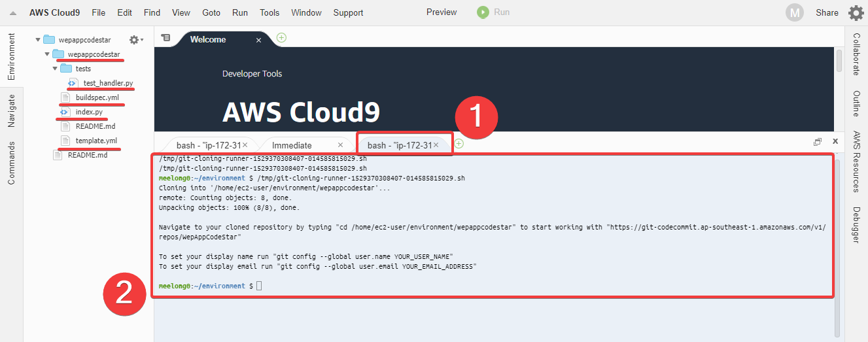Image resolution: width=868 pixels, height=342 pixels.
Task: Open the Collaborate side panel
Action: coord(856,54)
